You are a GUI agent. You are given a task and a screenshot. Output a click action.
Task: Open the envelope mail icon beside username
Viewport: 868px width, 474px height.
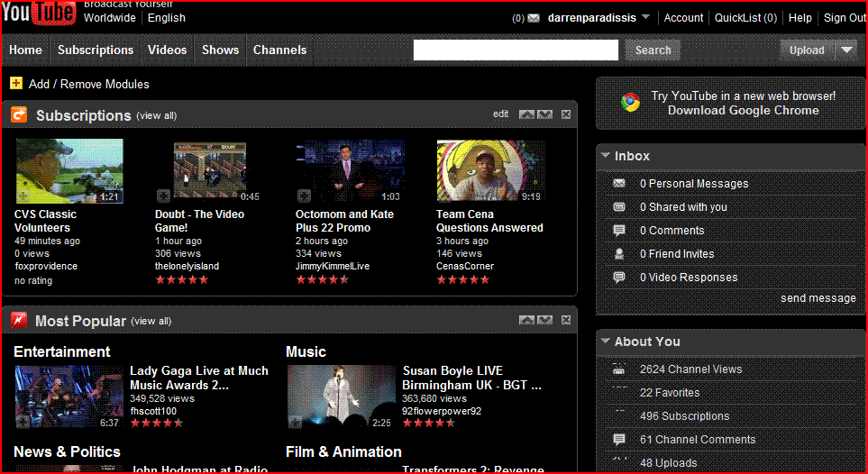[534, 18]
